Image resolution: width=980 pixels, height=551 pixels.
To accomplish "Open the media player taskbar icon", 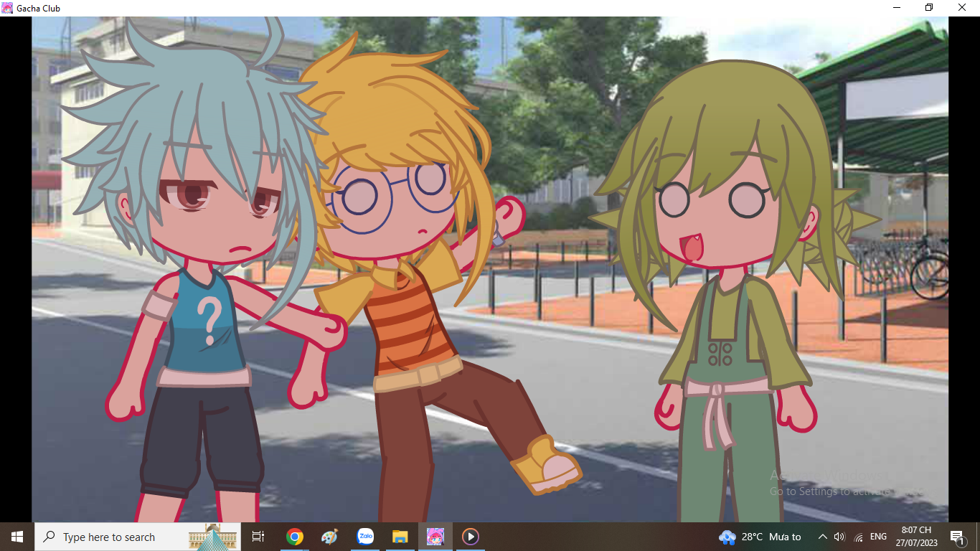I will pyautogui.click(x=470, y=537).
